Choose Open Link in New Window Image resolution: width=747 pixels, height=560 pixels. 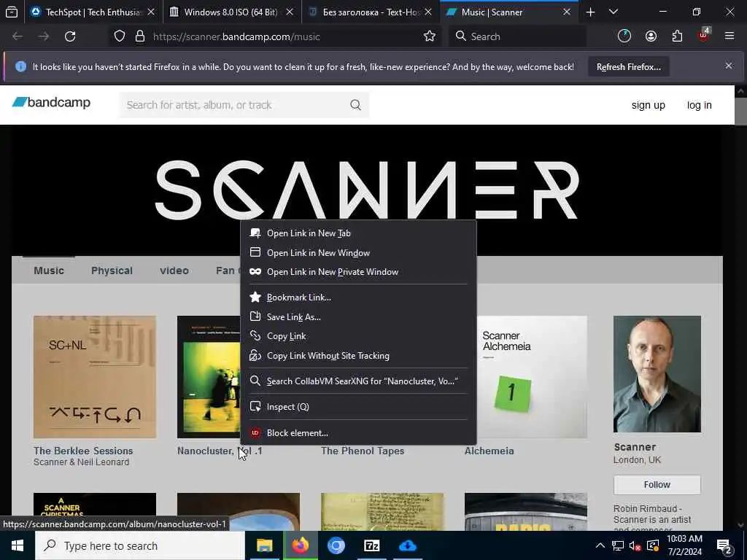coord(358,253)
